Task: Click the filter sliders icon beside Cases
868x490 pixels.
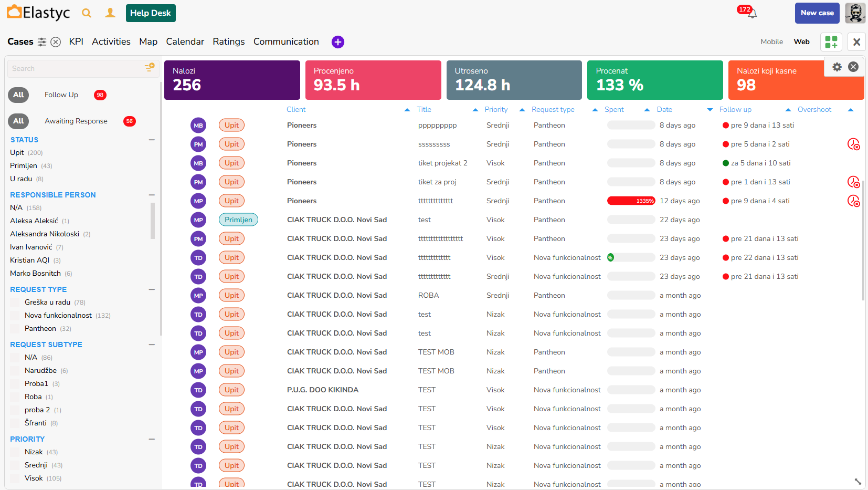Action: point(42,42)
